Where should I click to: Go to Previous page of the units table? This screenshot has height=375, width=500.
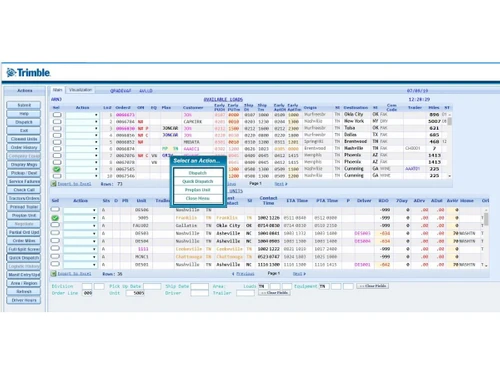click(245, 274)
